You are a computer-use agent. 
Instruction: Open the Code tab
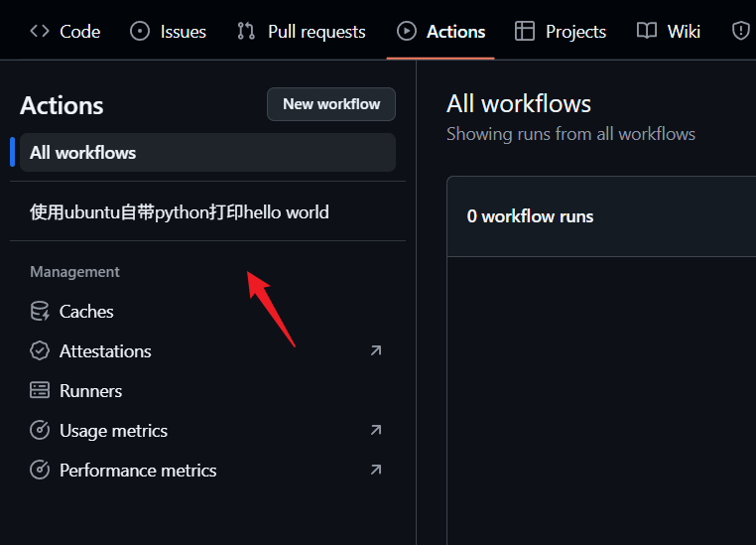[x=65, y=32]
